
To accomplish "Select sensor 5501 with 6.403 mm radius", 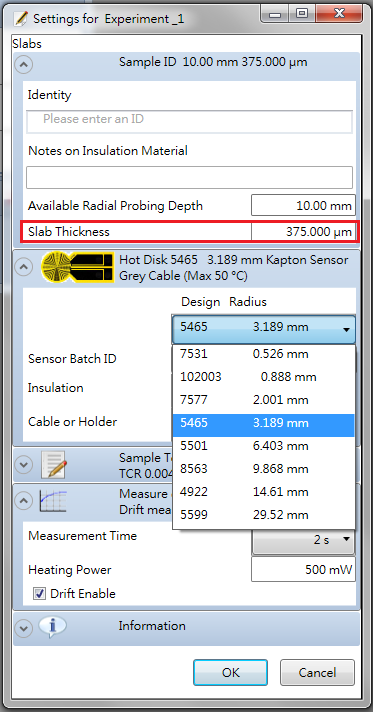I will pos(264,446).
